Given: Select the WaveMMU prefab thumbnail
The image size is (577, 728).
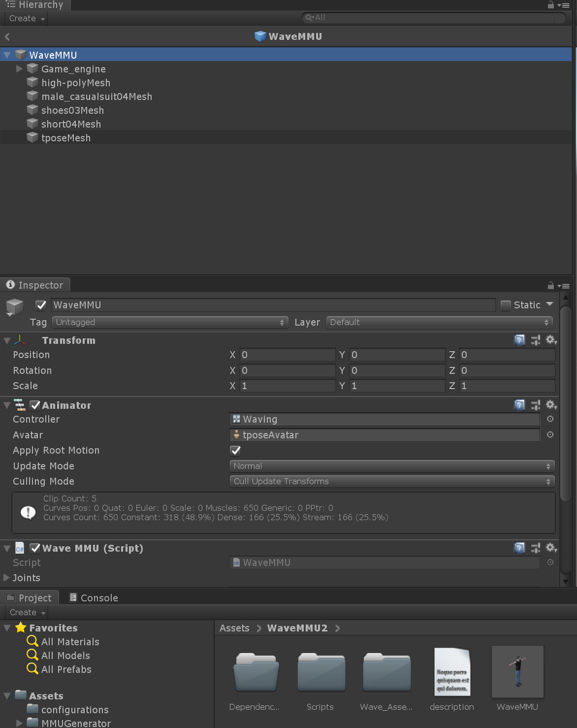Looking at the screenshot, I should [x=517, y=672].
